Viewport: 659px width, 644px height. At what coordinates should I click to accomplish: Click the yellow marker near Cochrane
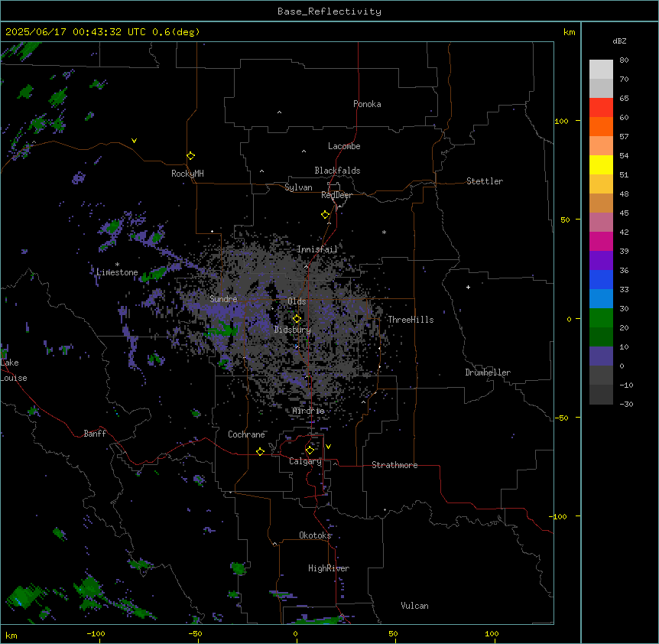260,451
